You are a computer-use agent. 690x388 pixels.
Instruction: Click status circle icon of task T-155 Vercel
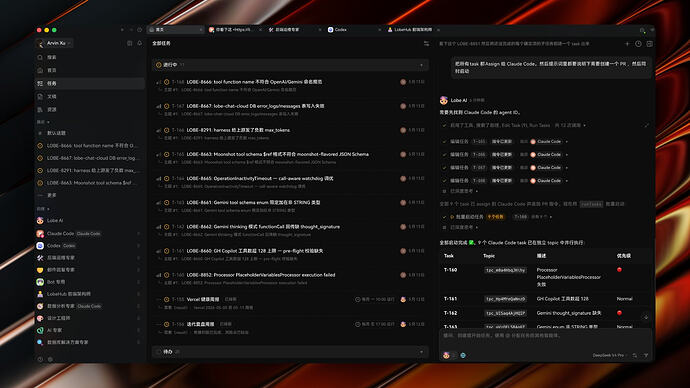pyautogui.click(x=167, y=299)
